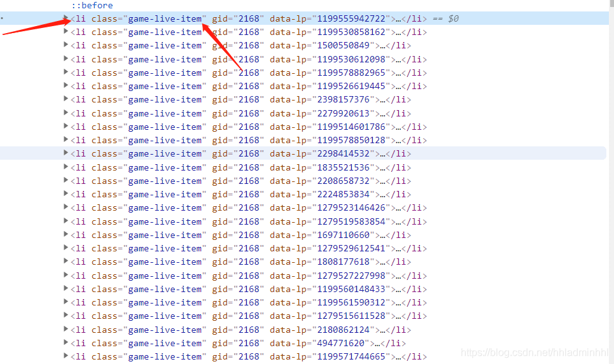
Task: Expand the li node with data-lp 1279515611528
Action: pyautogui.click(x=66, y=315)
